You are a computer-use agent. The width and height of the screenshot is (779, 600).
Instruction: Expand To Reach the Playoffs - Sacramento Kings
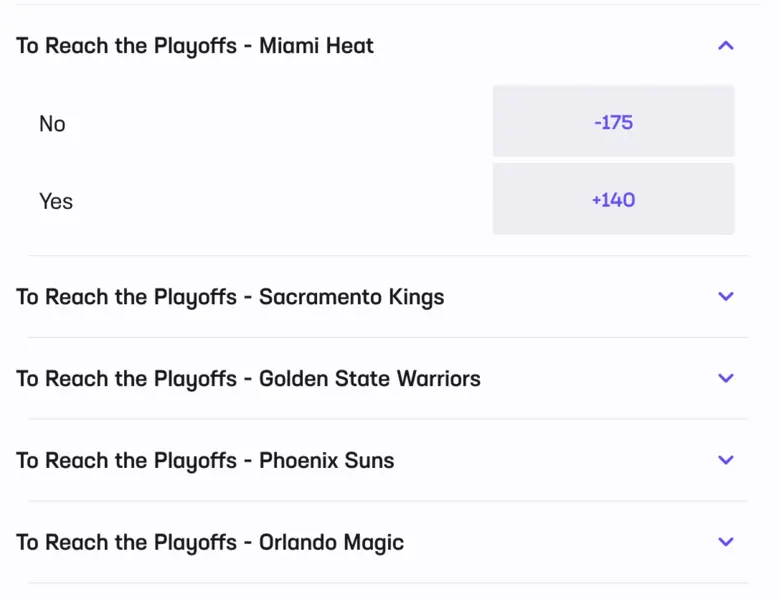(230, 297)
